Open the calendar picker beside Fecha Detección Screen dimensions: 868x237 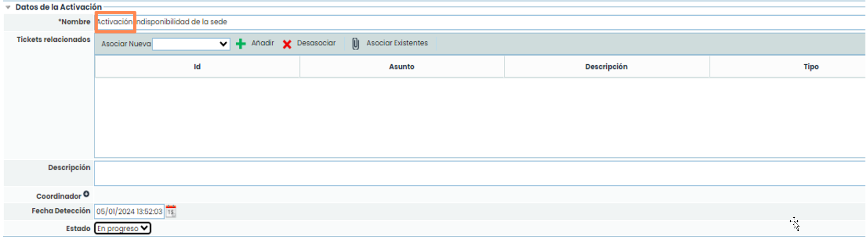click(171, 211)
